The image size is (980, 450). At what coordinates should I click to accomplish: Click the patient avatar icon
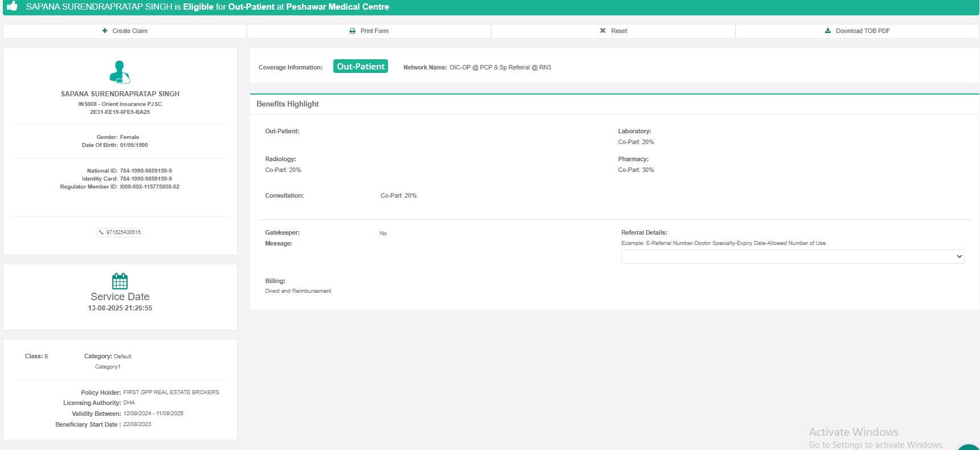coord(120,72)
